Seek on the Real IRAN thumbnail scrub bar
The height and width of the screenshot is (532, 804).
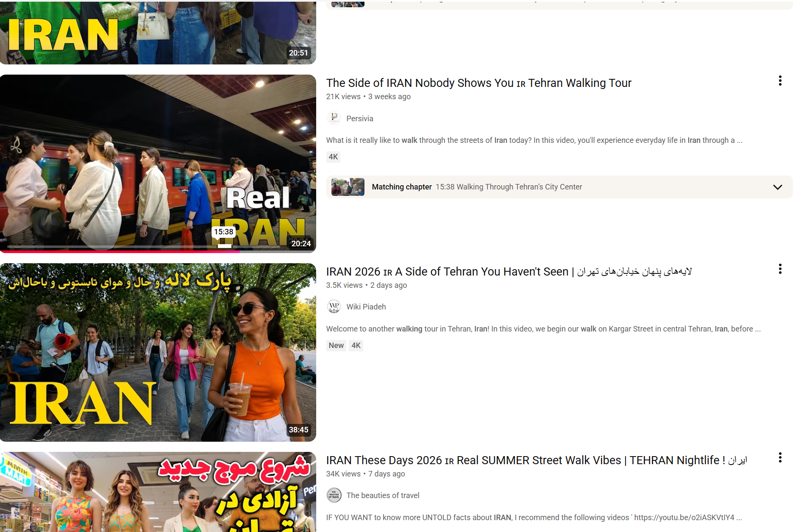(144, 246)
